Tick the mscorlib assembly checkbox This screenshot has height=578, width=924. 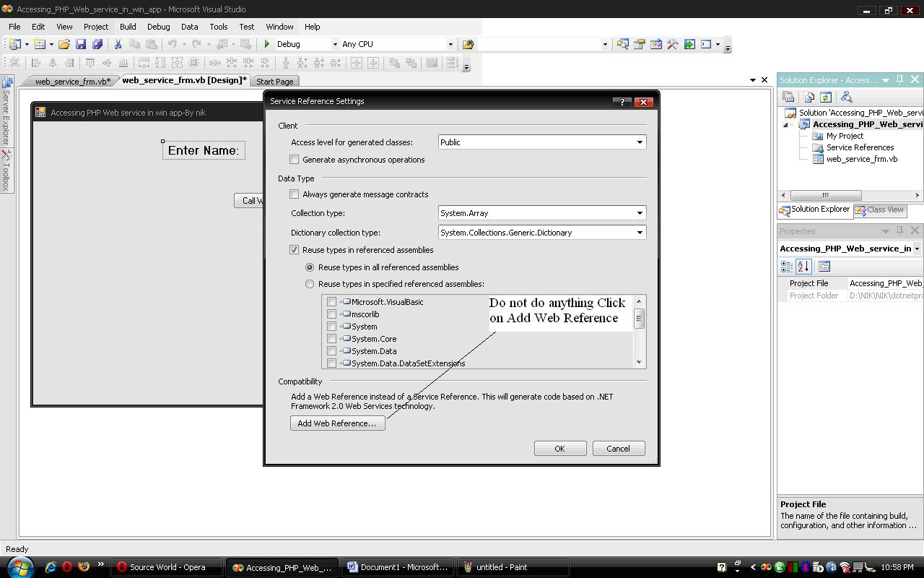[331, 314]
